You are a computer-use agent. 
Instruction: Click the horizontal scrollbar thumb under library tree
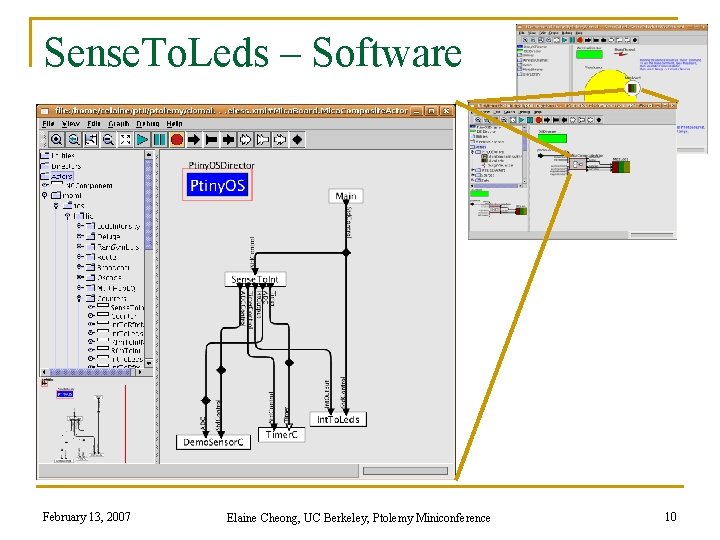point(89,372)
